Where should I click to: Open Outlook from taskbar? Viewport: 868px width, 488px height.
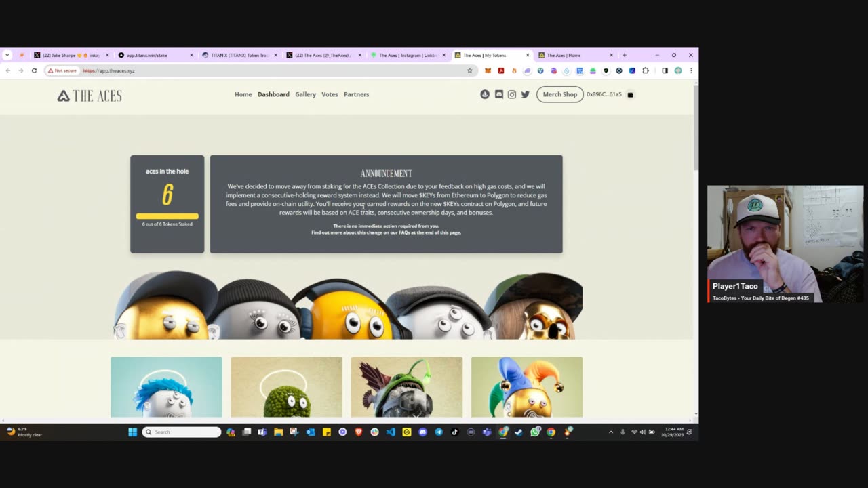coord(311,432)
